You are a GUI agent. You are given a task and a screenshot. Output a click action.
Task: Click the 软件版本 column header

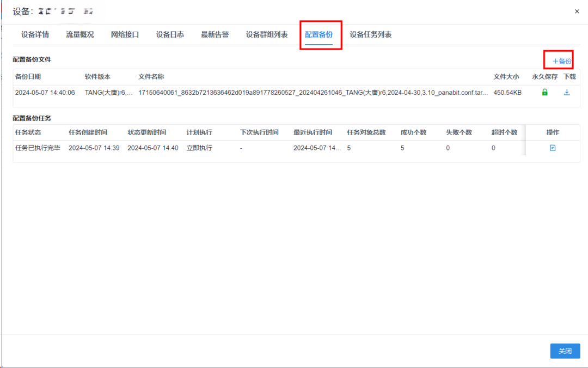point(97,77)
